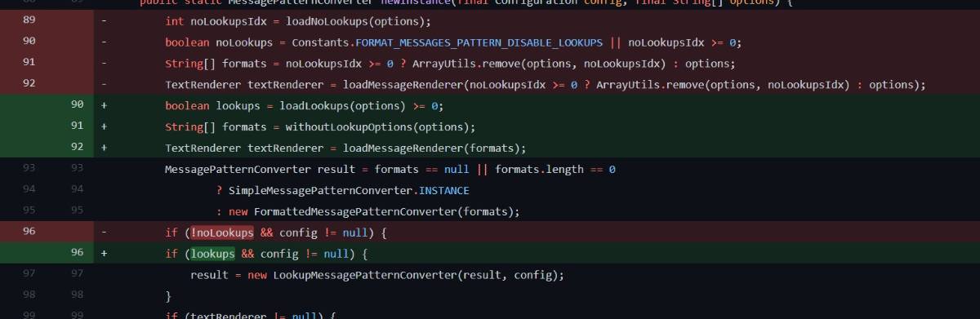Viewport: 980px width, 319px height.
Task: Click highlighted '!noLookups' in removed if statement
Action: click(x=222, y=233)
